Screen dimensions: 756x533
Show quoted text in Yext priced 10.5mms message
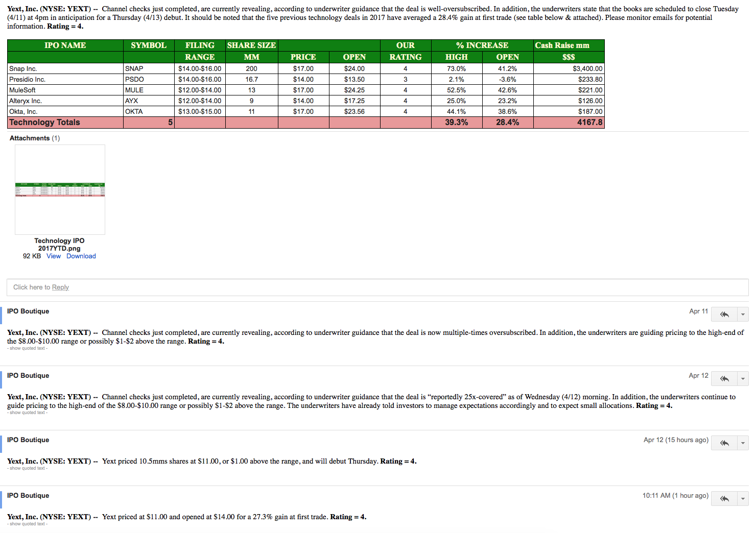[28, 468]
